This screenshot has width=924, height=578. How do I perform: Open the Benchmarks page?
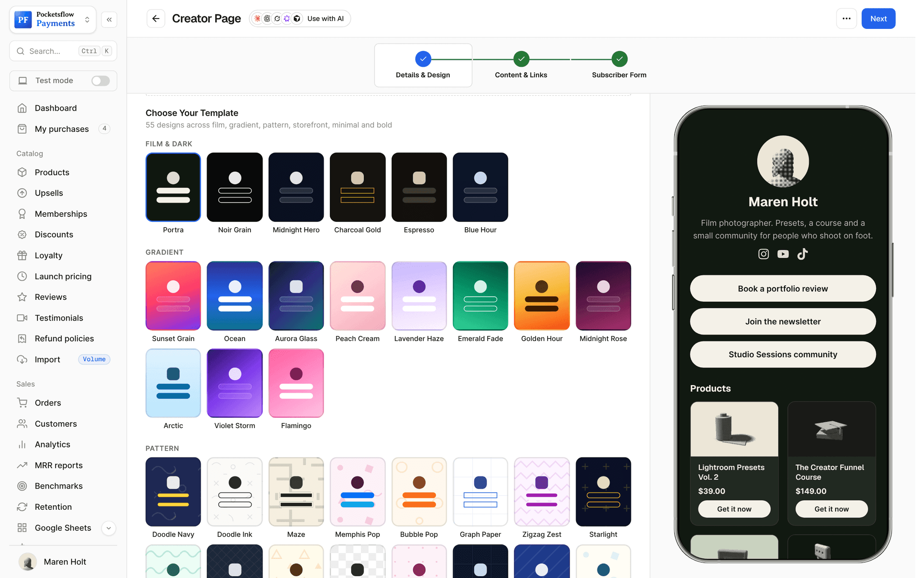[x=63, y=486]
